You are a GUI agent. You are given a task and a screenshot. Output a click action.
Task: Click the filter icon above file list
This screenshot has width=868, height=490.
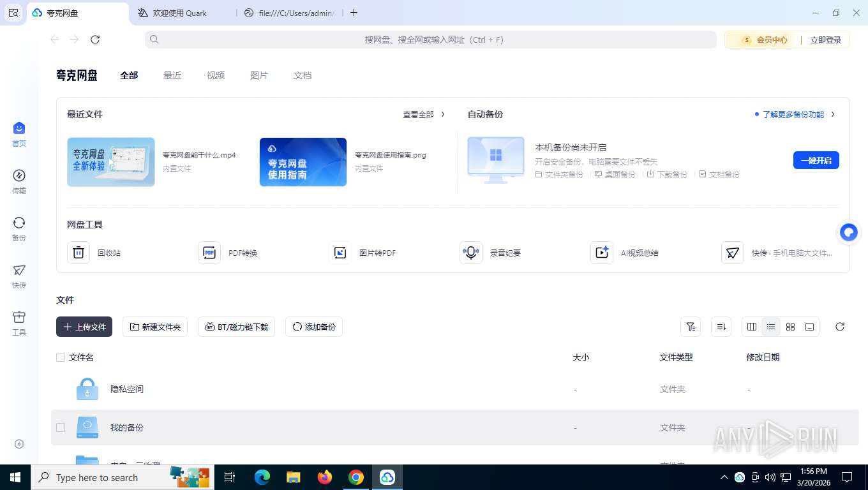click(x=691, y=327)
